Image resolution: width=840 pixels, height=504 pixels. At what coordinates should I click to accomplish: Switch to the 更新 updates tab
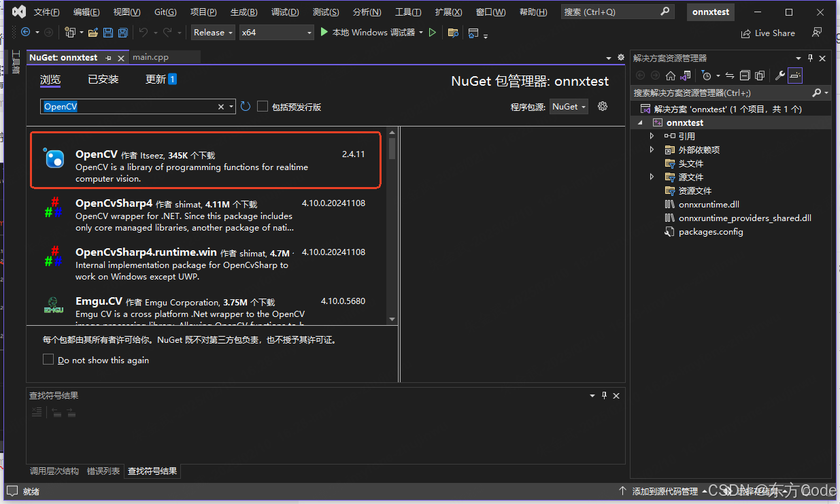pos(161,80)
